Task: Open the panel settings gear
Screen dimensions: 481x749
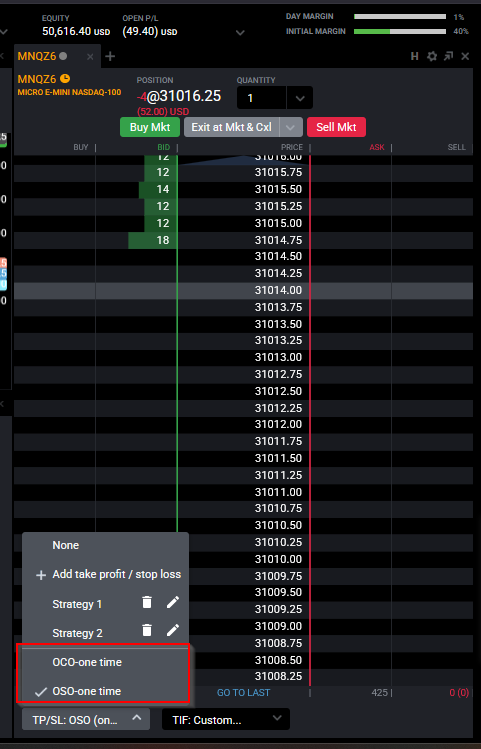Action: 432,56
